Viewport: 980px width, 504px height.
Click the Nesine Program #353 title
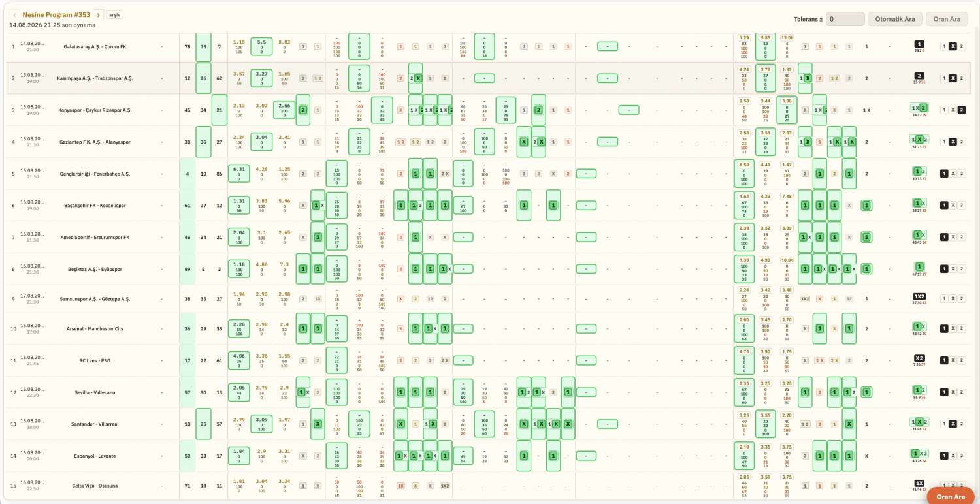56,14
